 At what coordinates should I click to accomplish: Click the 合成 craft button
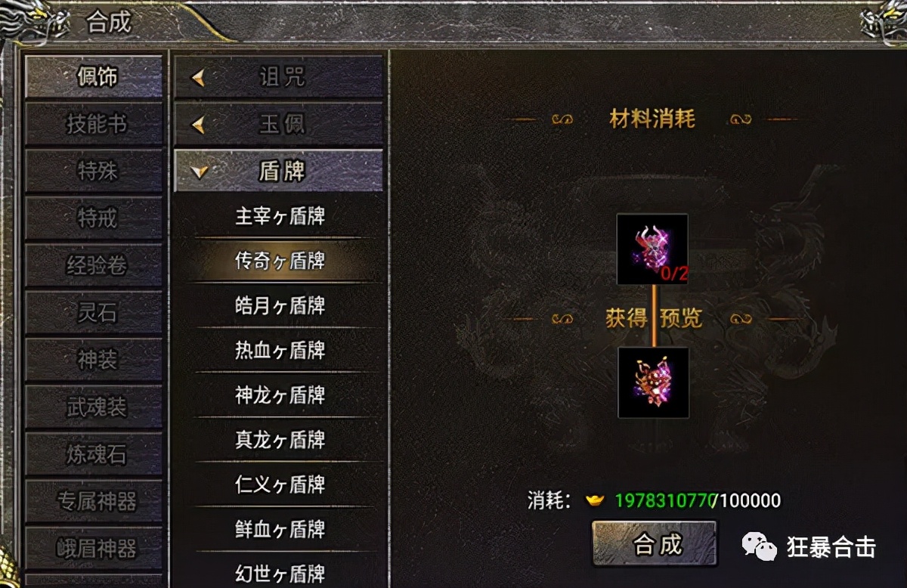click(x=655, y=543)
